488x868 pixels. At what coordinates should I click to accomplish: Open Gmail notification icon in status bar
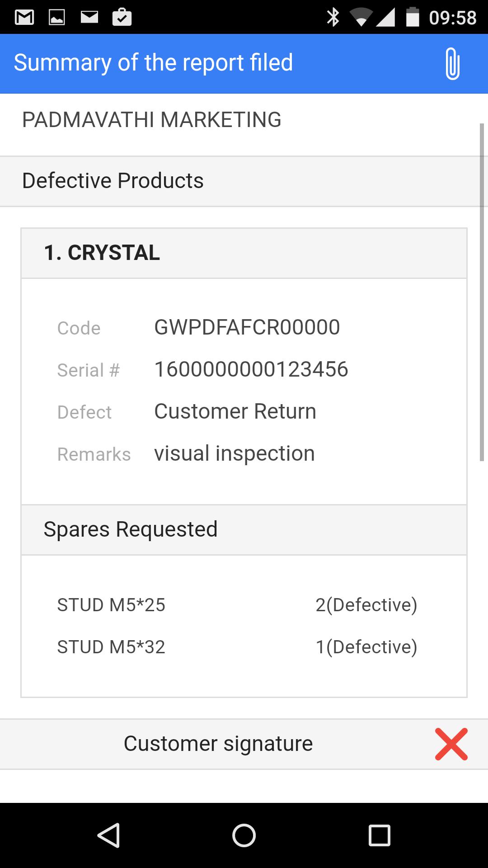click(24, 17)
